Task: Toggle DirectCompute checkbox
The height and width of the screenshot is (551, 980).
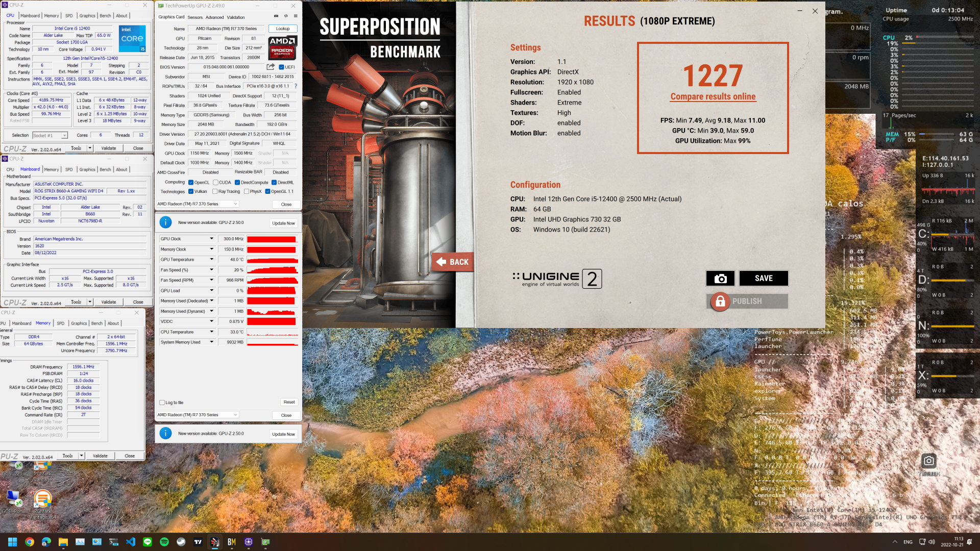Action: pyautogui.click(x=237, y=183)
